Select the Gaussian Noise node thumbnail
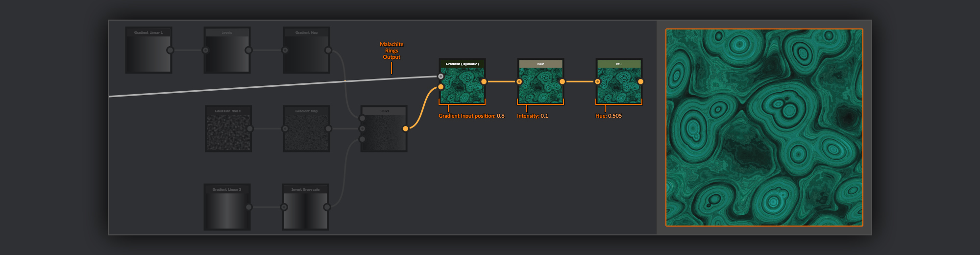980x255 pixels. [x=228, y=132]
